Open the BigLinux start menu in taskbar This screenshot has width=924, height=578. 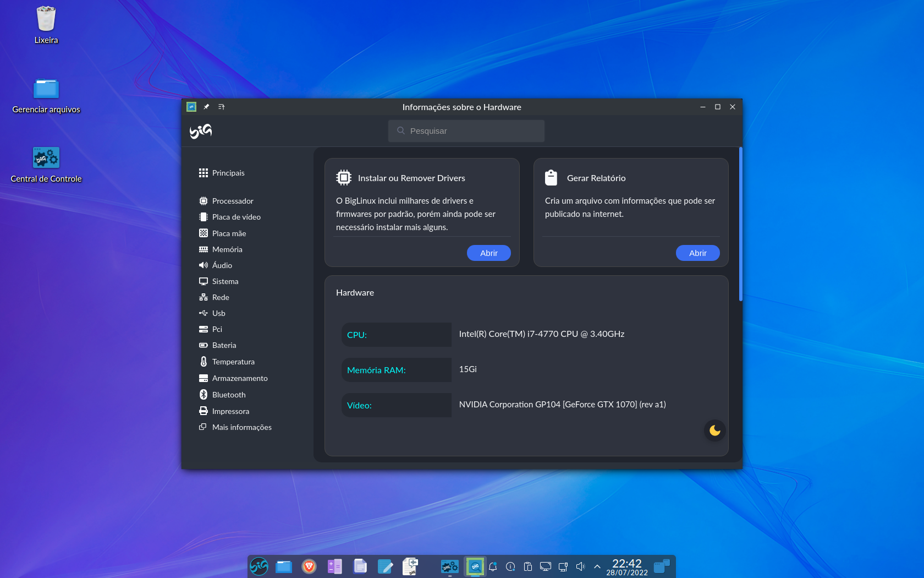[258, 566]
